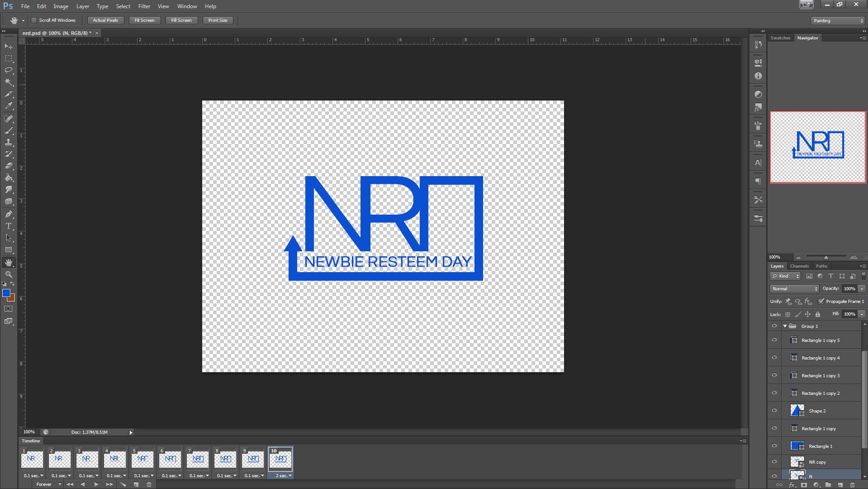Open the Normal blend mode dropdown

pyautogui.click(x=794, y=289)
